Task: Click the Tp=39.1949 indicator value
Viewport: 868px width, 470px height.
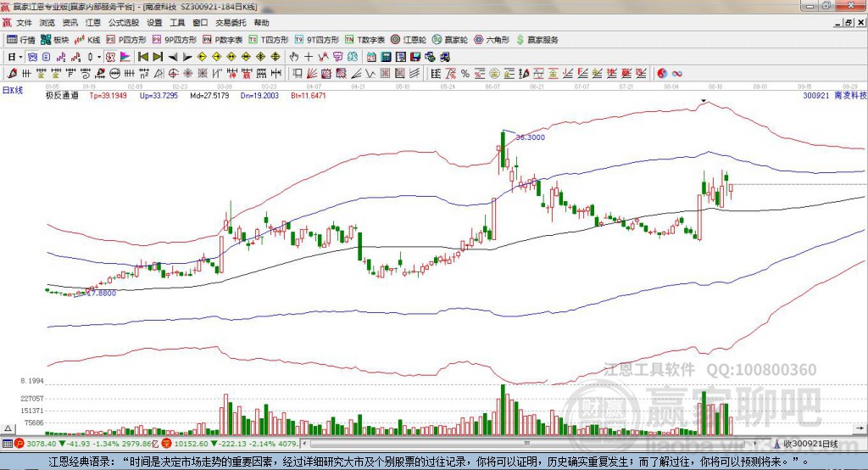Action: [x=108, y=95]
